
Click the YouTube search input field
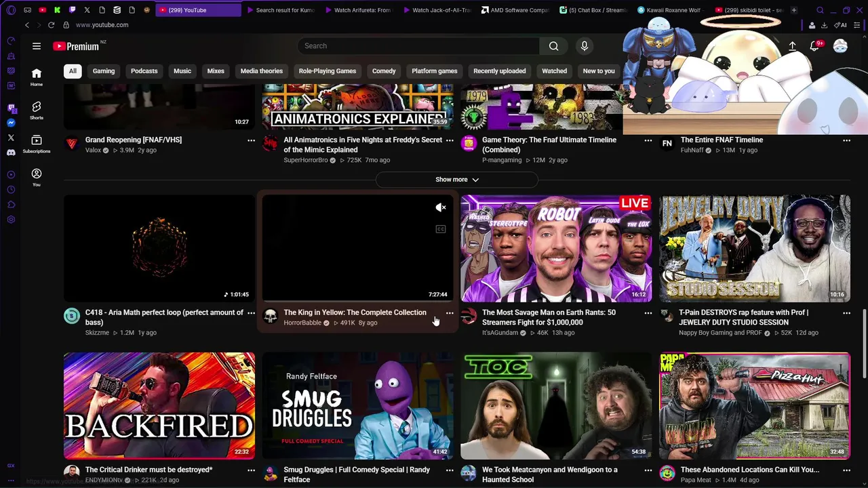click(418, 46)
